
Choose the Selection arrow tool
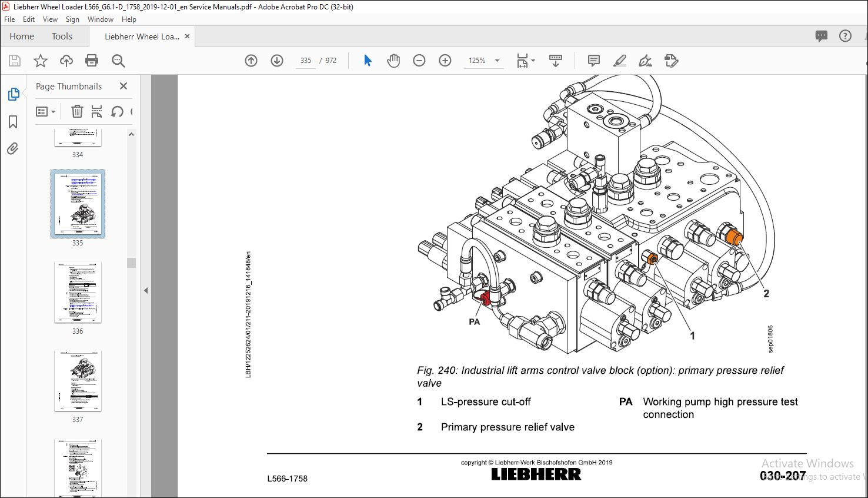pyautogui.click(x=368, y=61)
